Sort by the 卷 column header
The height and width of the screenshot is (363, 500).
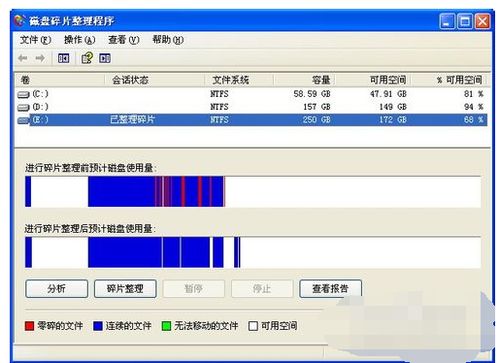(x=60, y=80)
